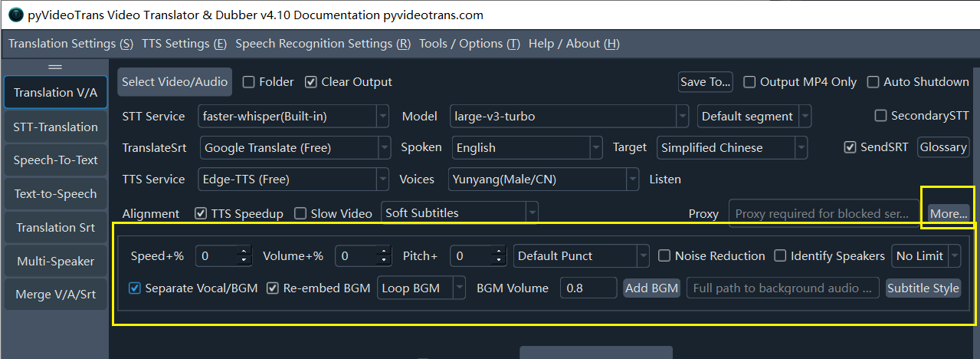Enable Slow Video checkbox
980x359 pixels.
(333, 213)
